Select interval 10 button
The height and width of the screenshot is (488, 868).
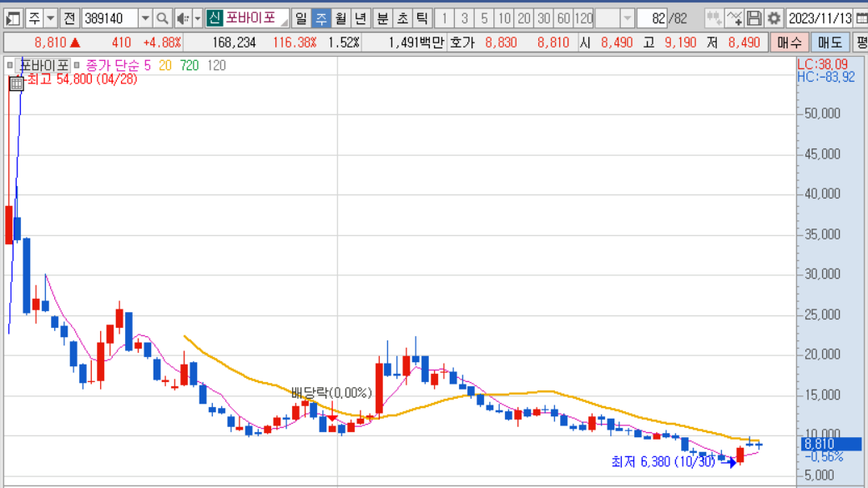tap(504, 19)
